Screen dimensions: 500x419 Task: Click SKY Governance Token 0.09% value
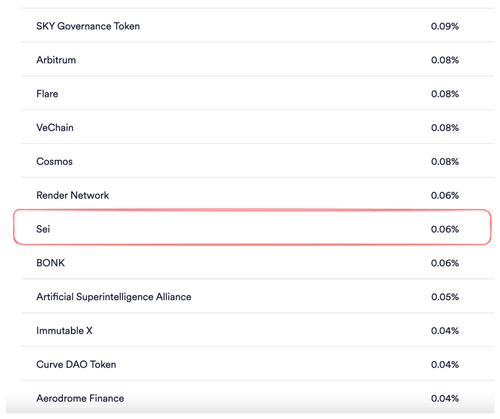click(445, 26)
